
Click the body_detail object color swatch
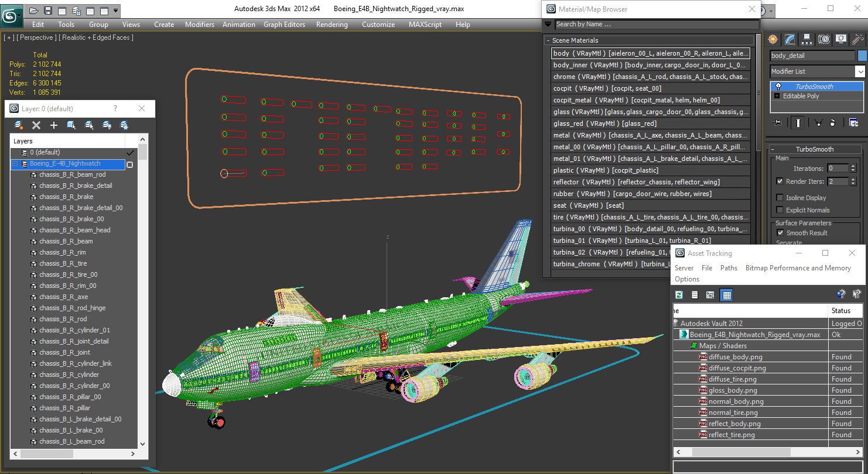862,56
